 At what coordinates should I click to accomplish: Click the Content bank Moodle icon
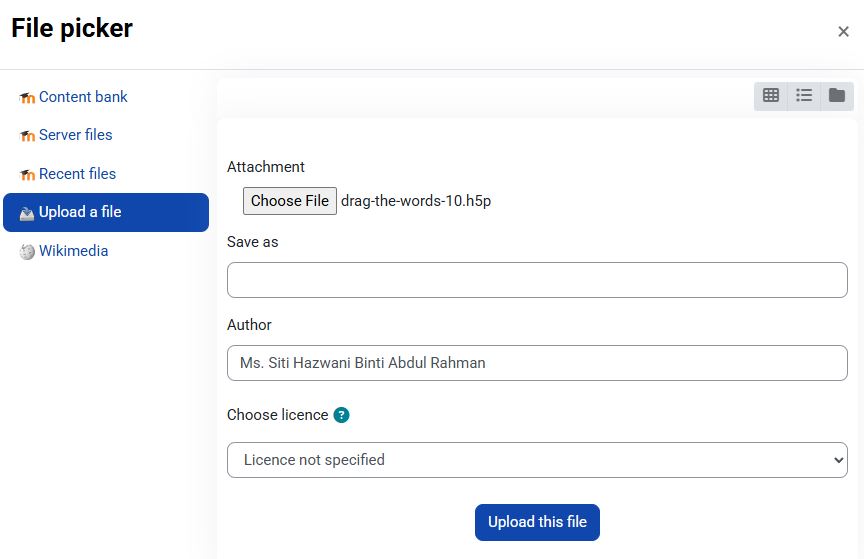click(x=27, y=98)
